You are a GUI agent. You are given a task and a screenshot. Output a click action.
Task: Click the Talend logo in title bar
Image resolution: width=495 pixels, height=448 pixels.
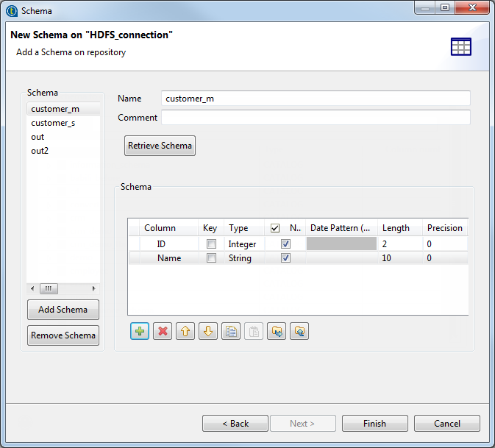pyautogui.click(x=12, y=11)
